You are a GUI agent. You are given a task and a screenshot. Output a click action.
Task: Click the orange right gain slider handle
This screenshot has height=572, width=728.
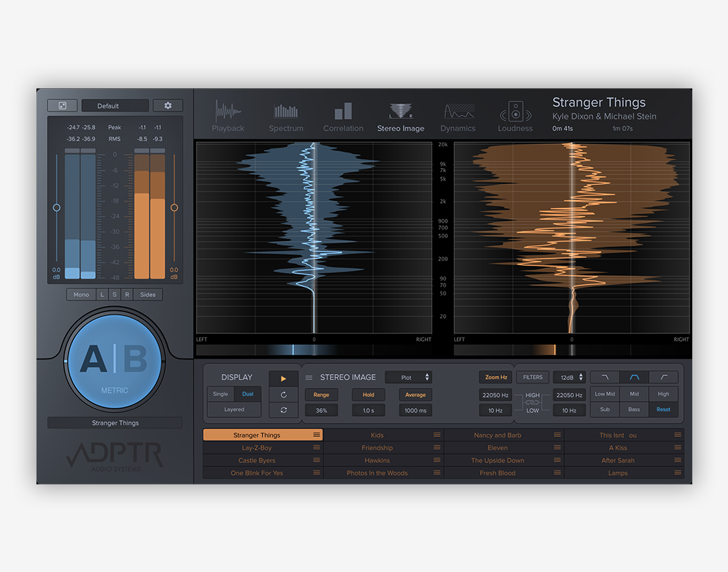click(174, 207)
